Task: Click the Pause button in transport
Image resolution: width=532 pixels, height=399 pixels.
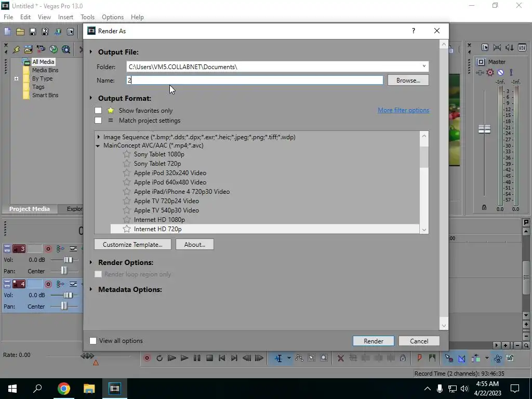Action: [197, 358]
